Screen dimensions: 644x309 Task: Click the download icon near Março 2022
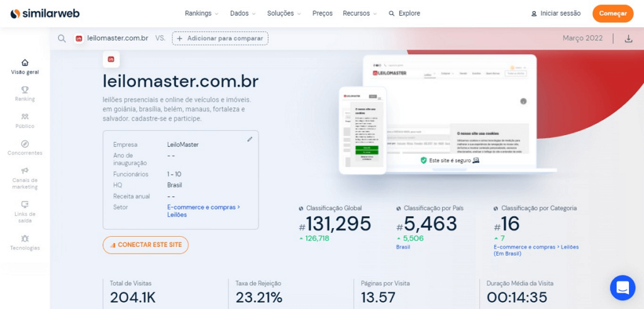628,38
